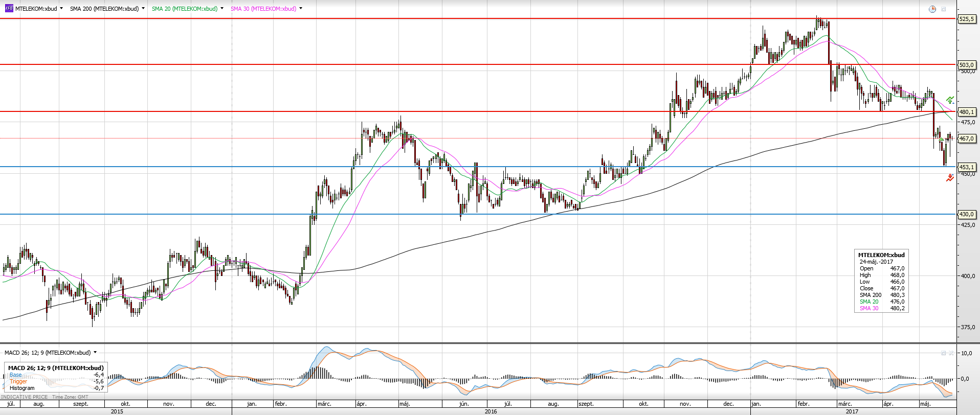
Task: Open the MTELEKOM:xbud instrument dropdown
Action: 61,9
